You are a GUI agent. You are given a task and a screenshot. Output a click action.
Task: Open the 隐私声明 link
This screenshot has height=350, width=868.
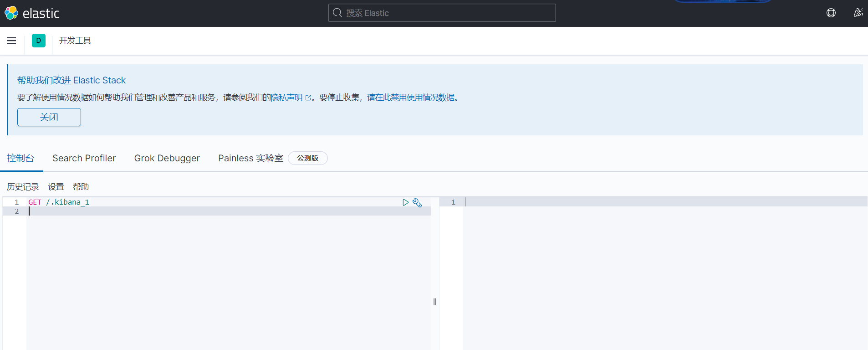click(x=286, y=98)
